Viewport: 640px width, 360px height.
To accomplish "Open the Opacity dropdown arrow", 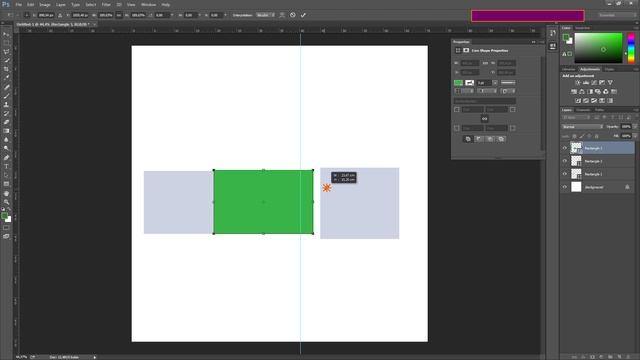I will click(635, 127).
